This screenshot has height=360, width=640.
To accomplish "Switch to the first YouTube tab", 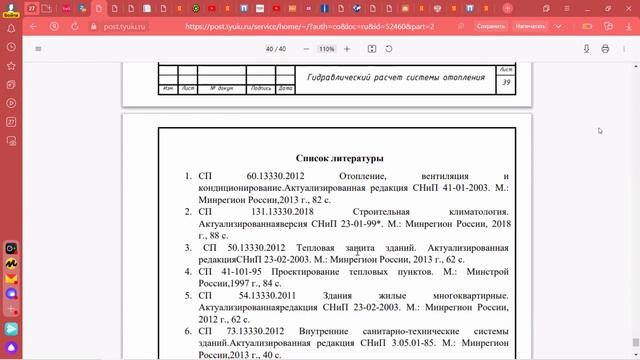I will coord(211,8).
